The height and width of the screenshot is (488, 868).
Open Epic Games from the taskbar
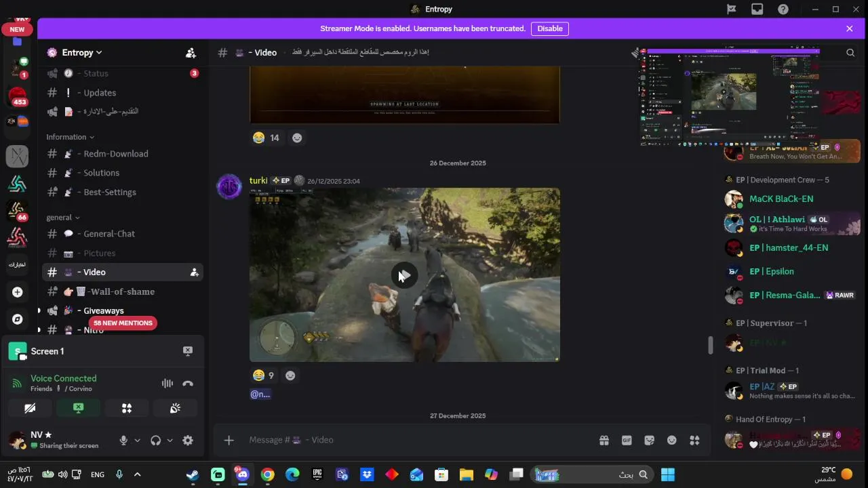[317, 474]
